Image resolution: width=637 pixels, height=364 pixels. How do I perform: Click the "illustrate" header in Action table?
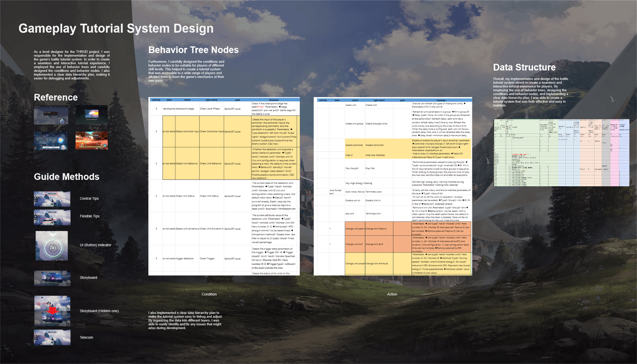441,100
